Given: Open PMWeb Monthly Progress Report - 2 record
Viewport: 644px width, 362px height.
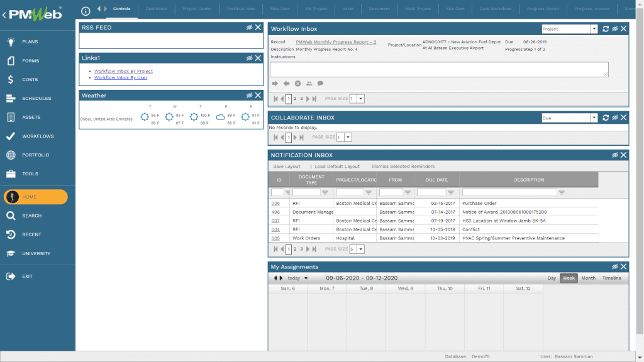Looking at the screenshot, I should click(336, 42).
